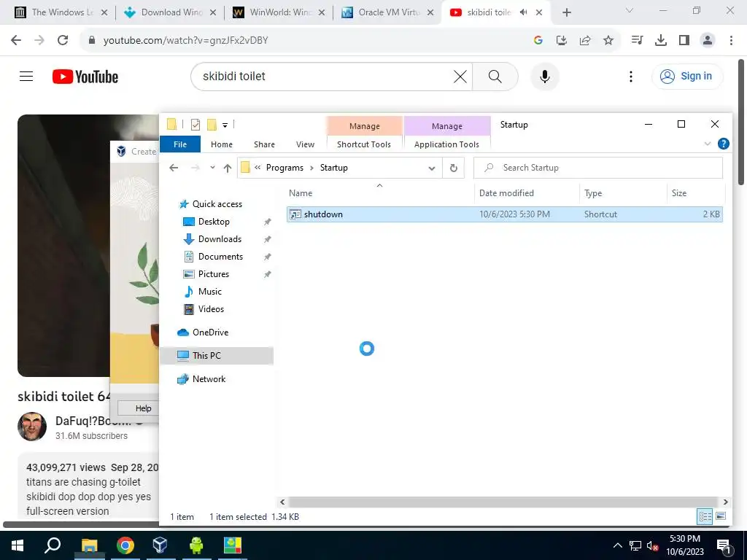Expand the address bar history dropdown
747x560 pixels.
(x=432, y=168)
